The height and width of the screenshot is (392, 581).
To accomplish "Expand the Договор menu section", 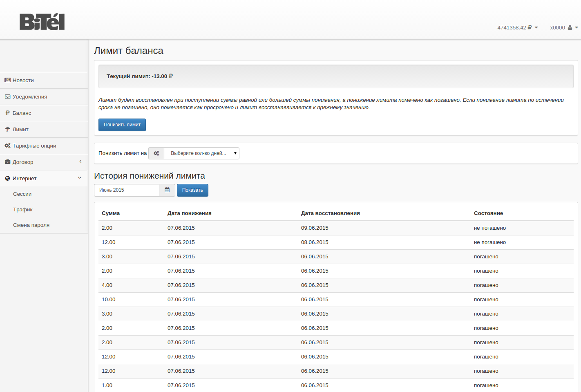I will click(44, 162).
